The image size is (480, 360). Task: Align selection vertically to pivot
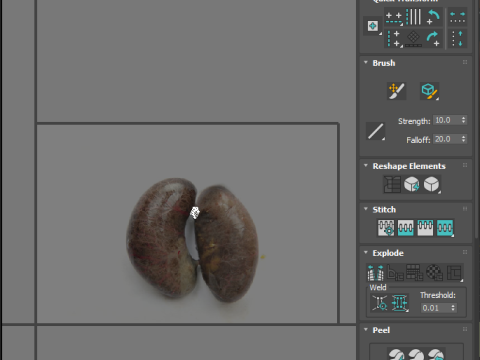tap(394, 39)
